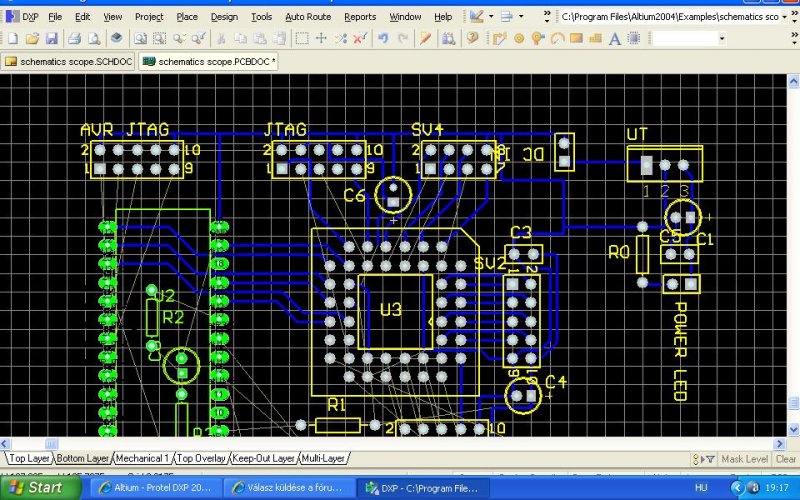Click the Undo arrow icon
This screenshot has height=500, width=800.
point(383,38)
